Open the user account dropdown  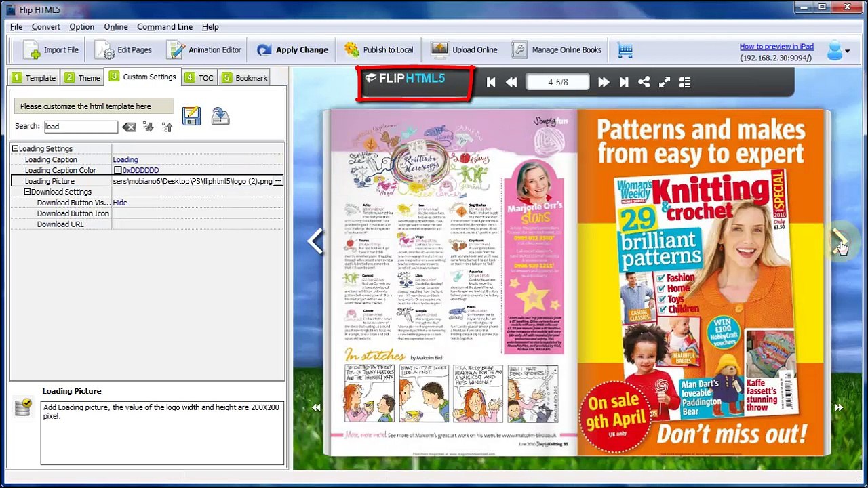[x=838, y=50]
